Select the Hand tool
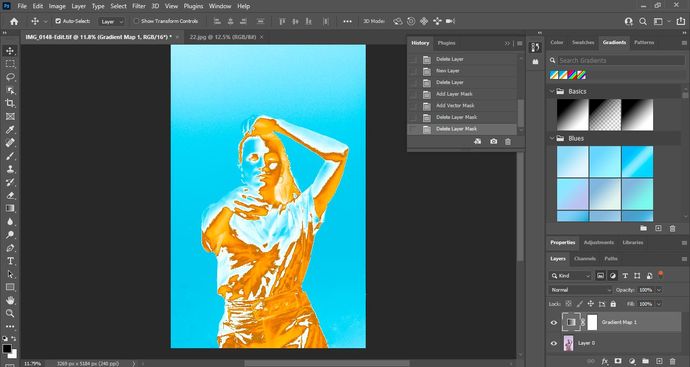690x367 pixels. click(x=10, y=300)
